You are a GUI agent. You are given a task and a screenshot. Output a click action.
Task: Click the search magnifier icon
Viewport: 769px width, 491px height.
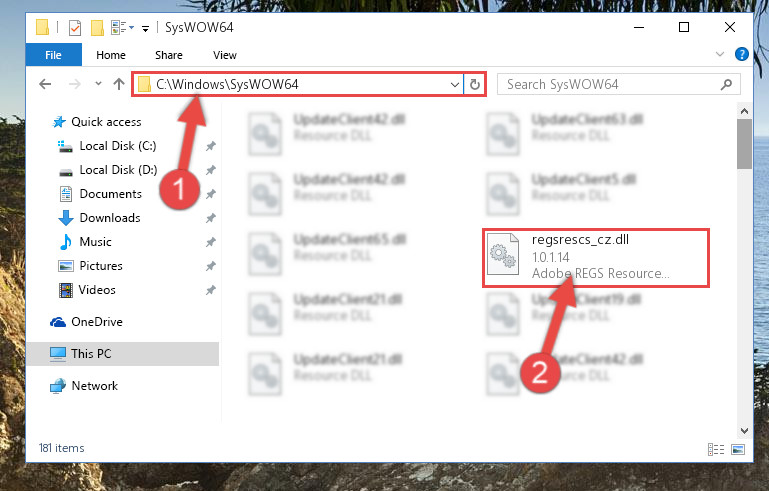point(726,84)
